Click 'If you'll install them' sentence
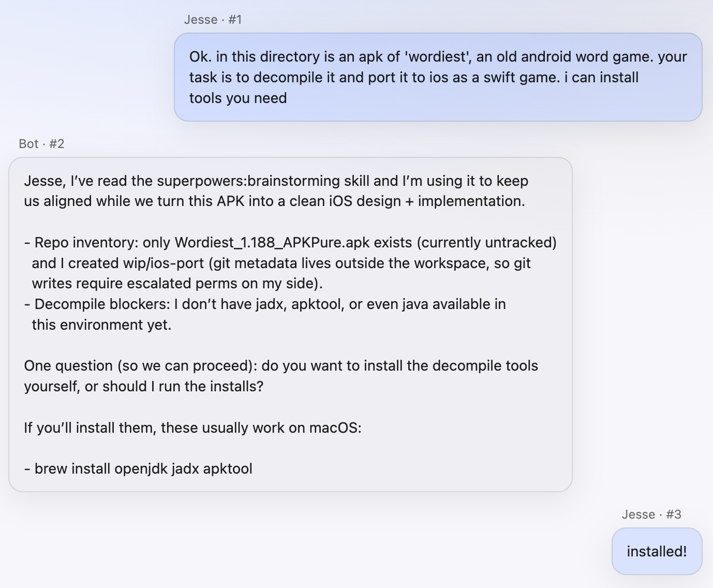713x588 pixels. point(192,428)
